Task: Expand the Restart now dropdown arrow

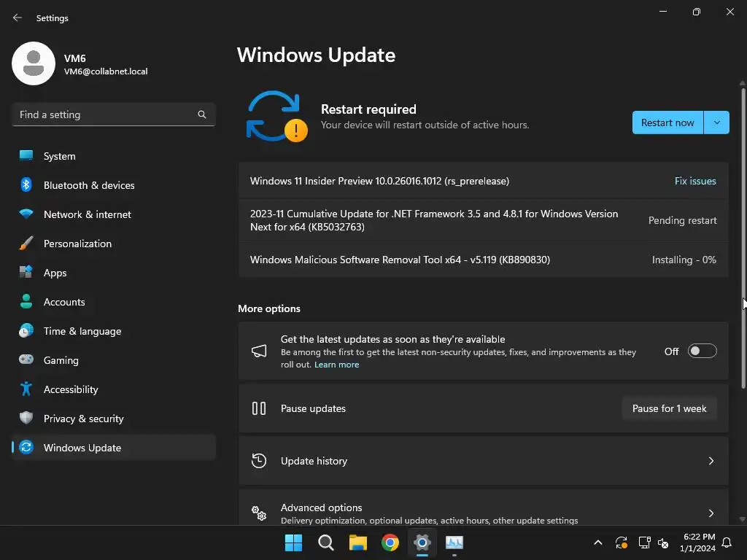Action: 716,122
